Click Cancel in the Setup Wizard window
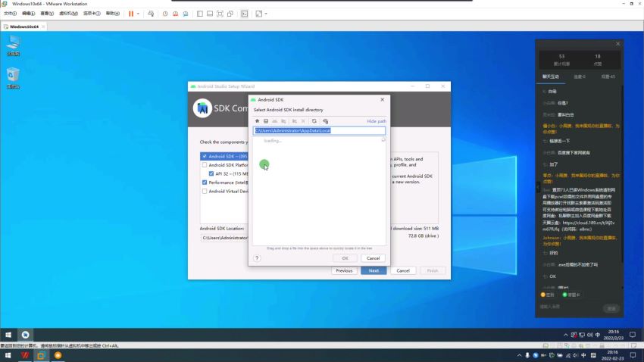The height and width of the screenshot is (362, 644). tap(403, 270)
